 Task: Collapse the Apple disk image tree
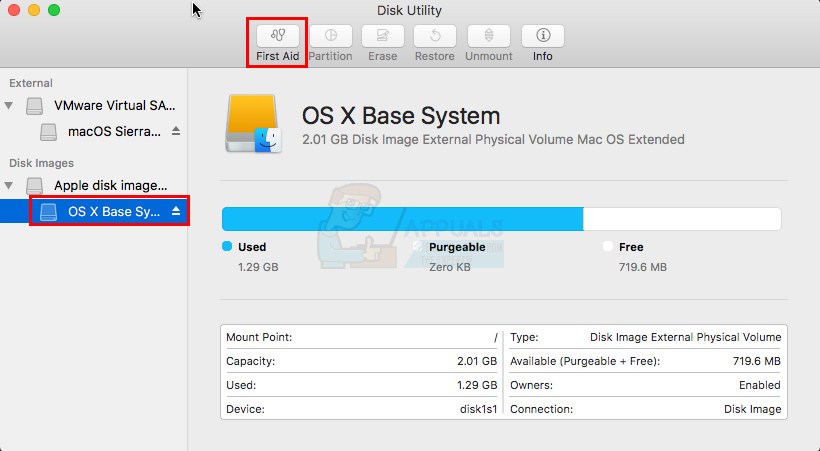[10, 185]
